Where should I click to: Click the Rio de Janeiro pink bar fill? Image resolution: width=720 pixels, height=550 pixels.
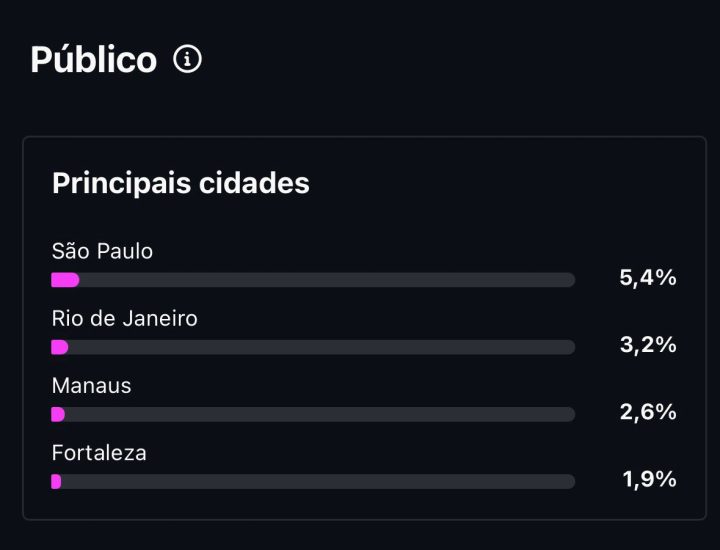[x=60, y=347]
